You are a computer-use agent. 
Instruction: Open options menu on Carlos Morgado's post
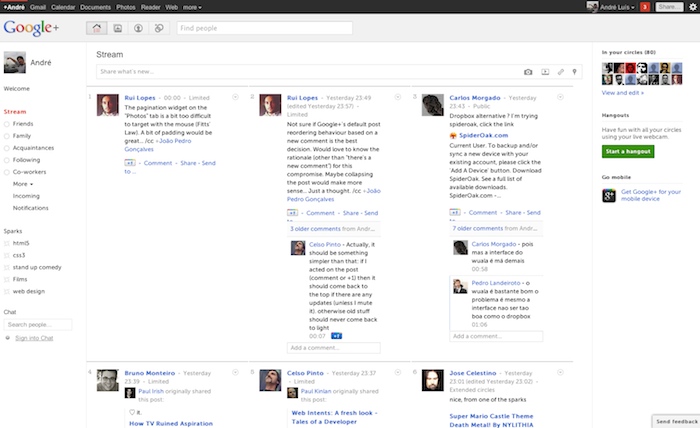coord(565,97)
